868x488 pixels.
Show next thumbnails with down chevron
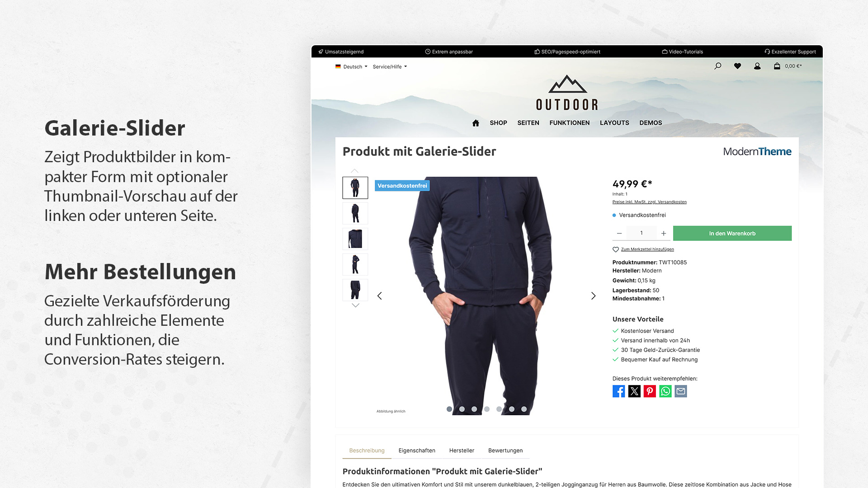(x=355, y=305)
